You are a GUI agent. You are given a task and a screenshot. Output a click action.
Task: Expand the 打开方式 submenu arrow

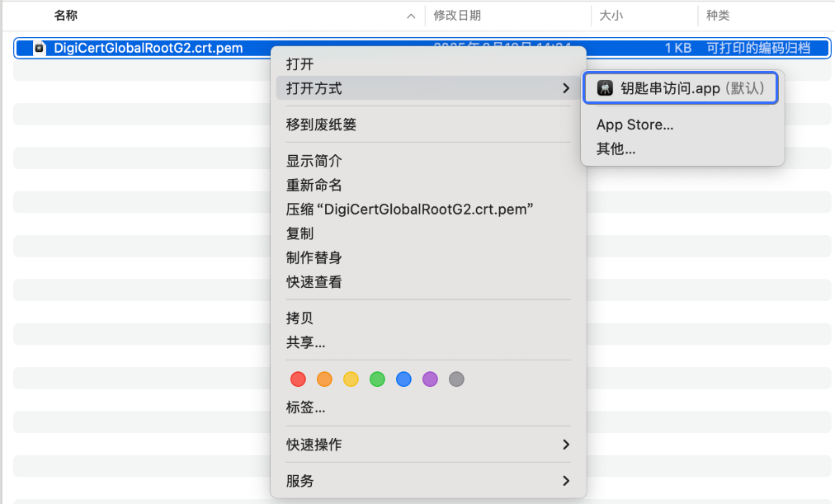[x=565, y=88]
